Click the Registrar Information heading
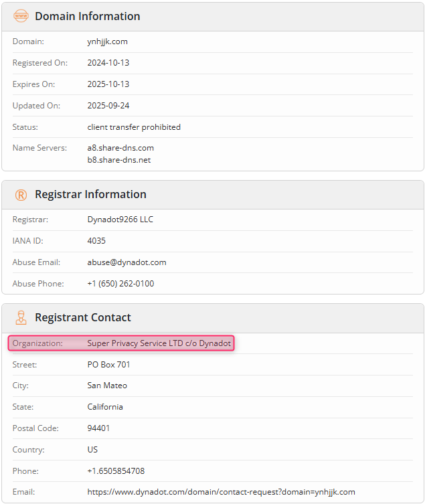 point(90,194)
